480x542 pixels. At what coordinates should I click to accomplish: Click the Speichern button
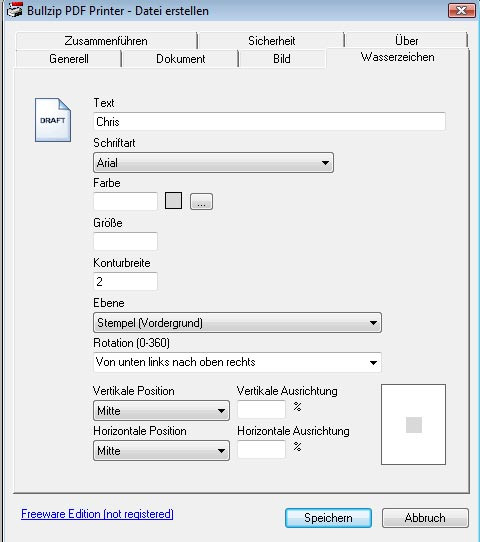point(328,518)
